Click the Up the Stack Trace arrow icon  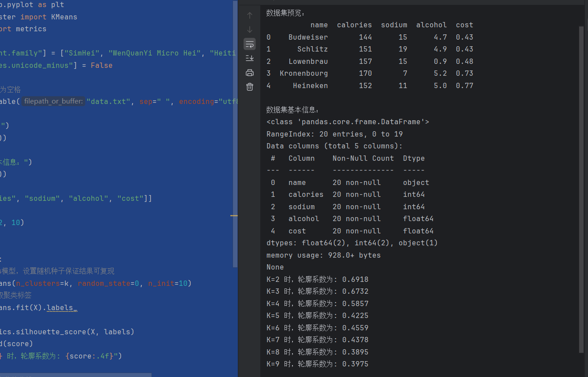click(250, 15)
